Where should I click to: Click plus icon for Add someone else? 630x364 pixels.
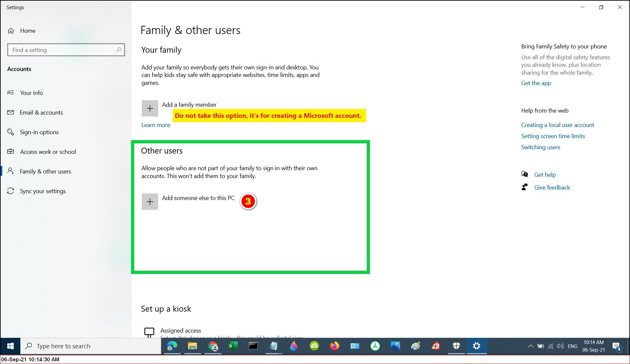pos(150,202)
